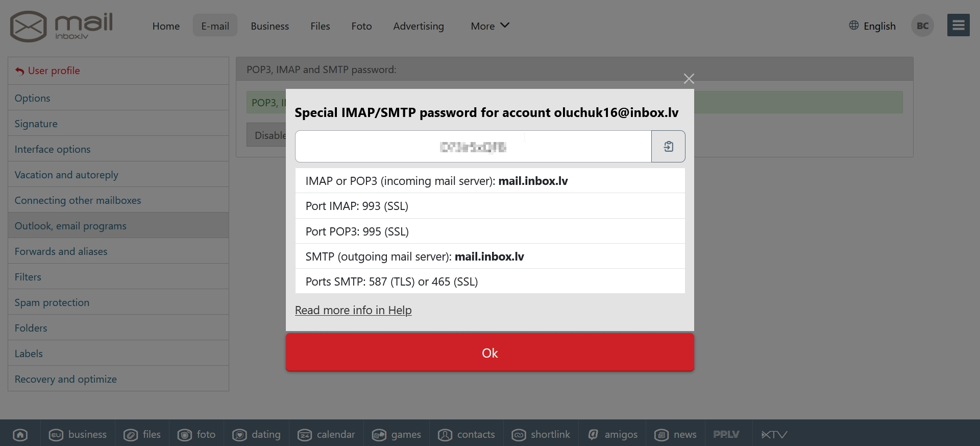Image resolution: width=980 pixels, height=446 pixels.
Task: Open news in bottom bar
Action: pyautogui.click(x=676, y=434)
